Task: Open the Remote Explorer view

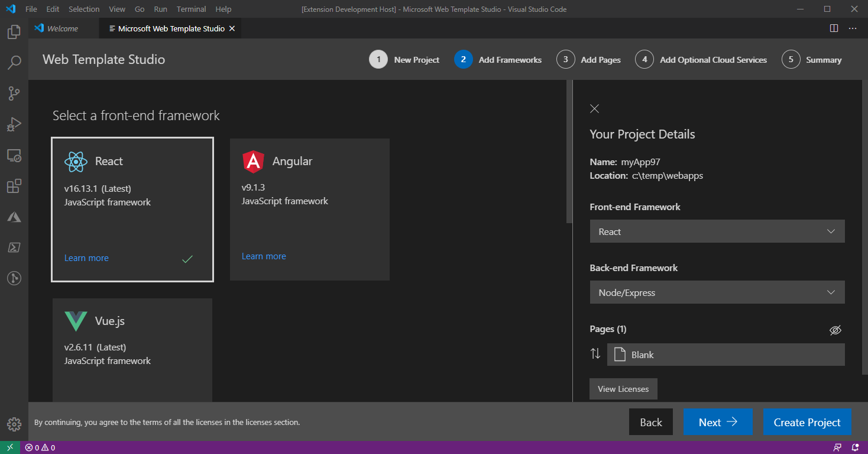Action: click(14, 155)
